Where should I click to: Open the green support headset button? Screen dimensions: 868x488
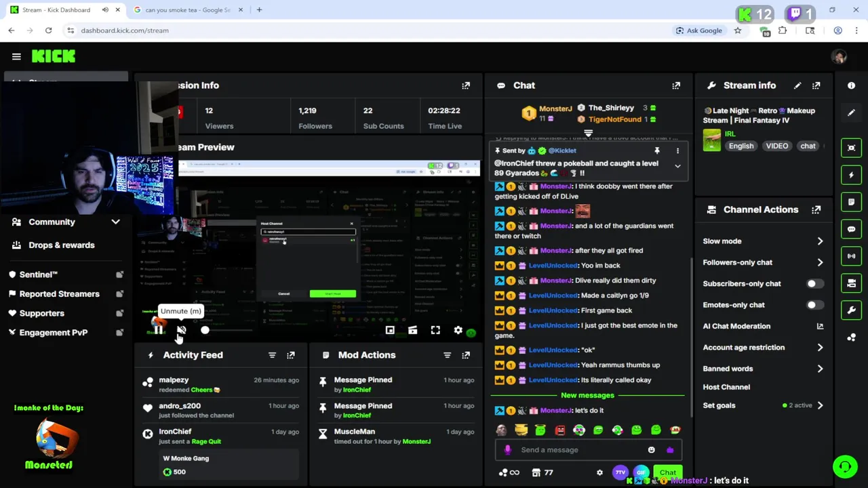[x=845, y=466]
